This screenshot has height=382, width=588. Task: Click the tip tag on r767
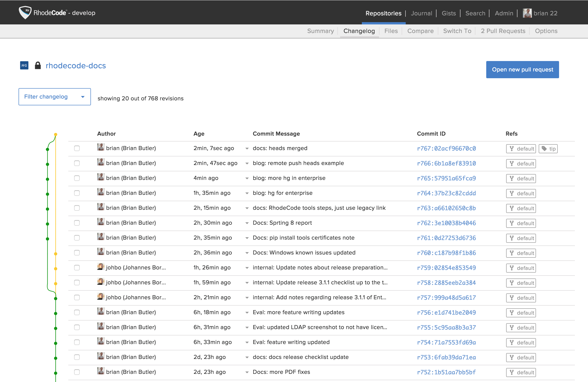coord(548,149)
